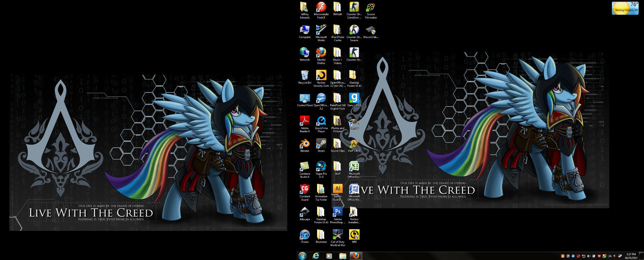Select the Inkscape desktop shortcut
Screen dimensions: 644x260
tap(305, 214)
